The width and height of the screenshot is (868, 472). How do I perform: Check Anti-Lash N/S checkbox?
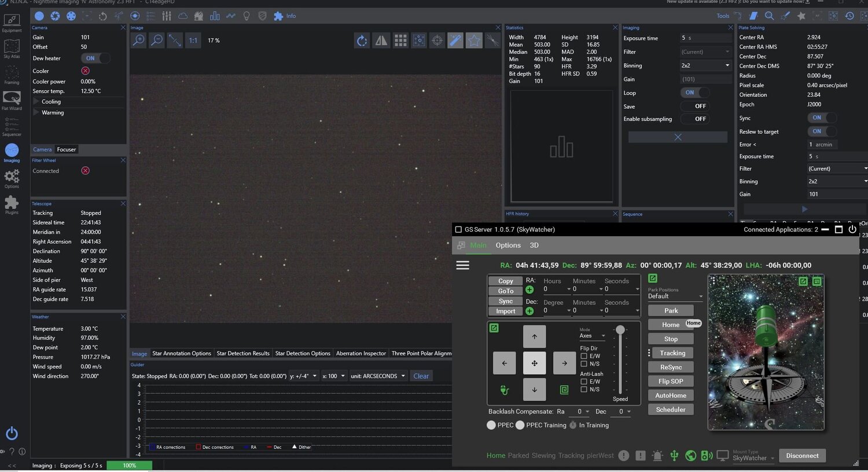tap(584, 389)
